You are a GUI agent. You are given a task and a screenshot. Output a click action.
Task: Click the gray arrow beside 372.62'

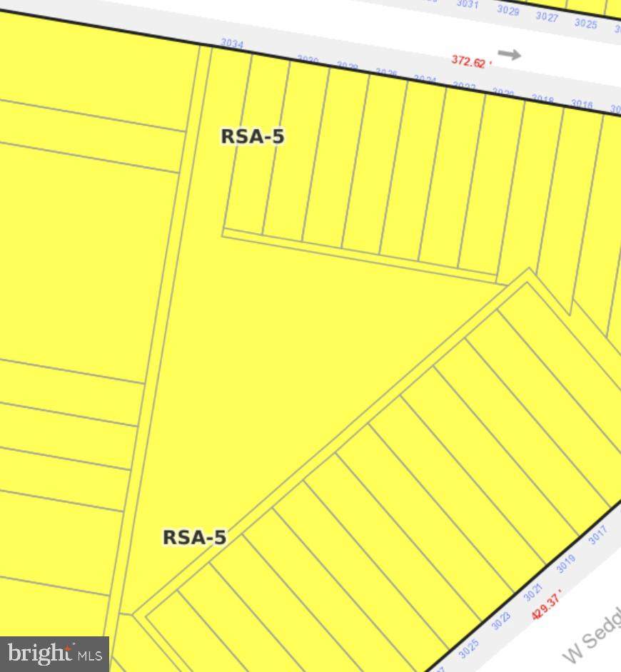[x=509, y=54]
